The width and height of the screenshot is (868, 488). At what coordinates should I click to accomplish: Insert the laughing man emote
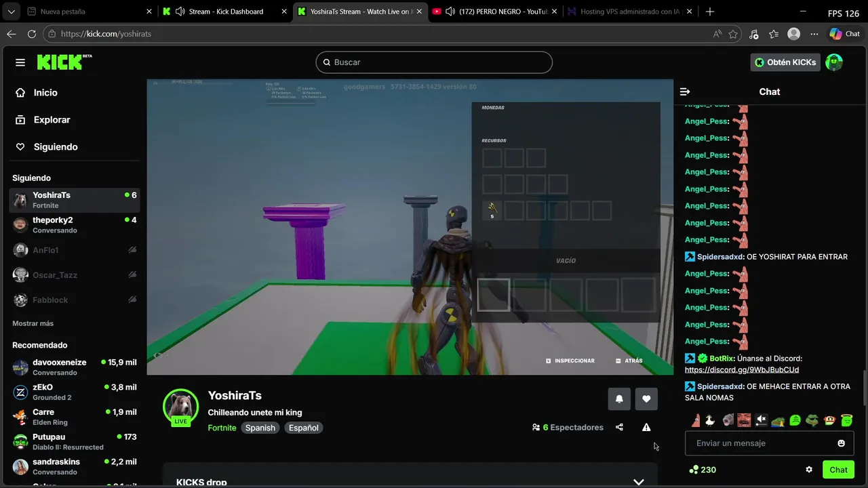point(744,420)
